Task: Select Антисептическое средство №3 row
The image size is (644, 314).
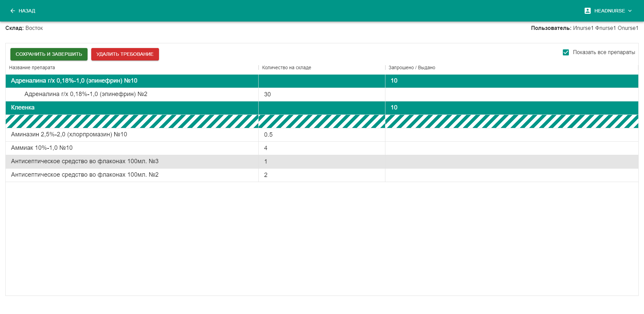Action: (x=85, y=161)
